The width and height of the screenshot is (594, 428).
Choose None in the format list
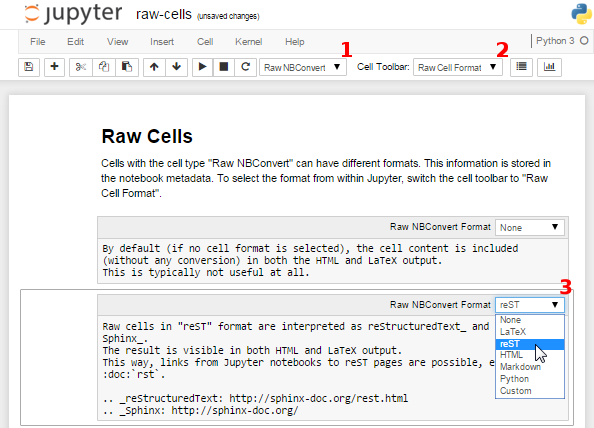pos(530,320)
